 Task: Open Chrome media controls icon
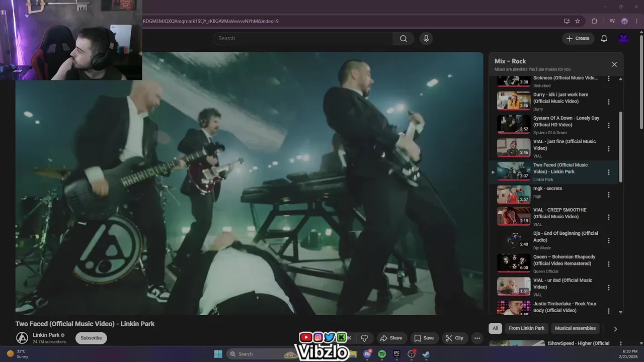point(612,21)
